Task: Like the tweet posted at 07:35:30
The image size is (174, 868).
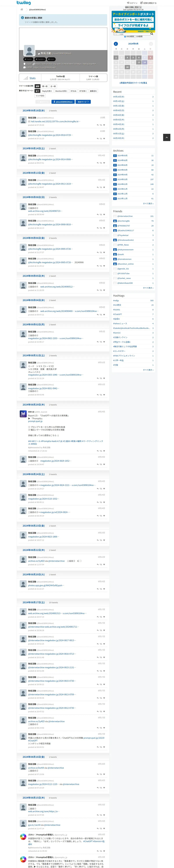Action: (x=104, y=125)
